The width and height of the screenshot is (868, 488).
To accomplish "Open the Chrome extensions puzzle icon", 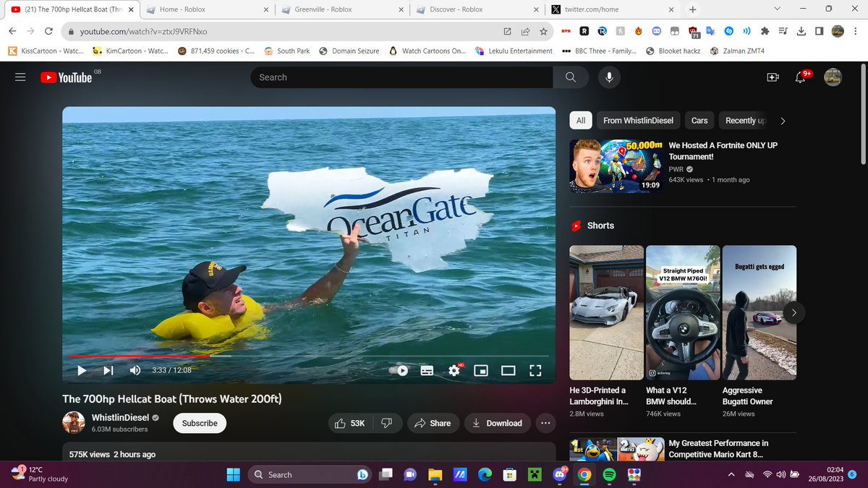I will 765,31.
